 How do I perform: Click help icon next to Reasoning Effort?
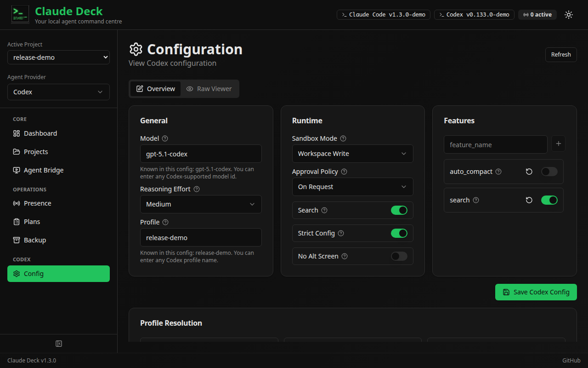(197, 189)
